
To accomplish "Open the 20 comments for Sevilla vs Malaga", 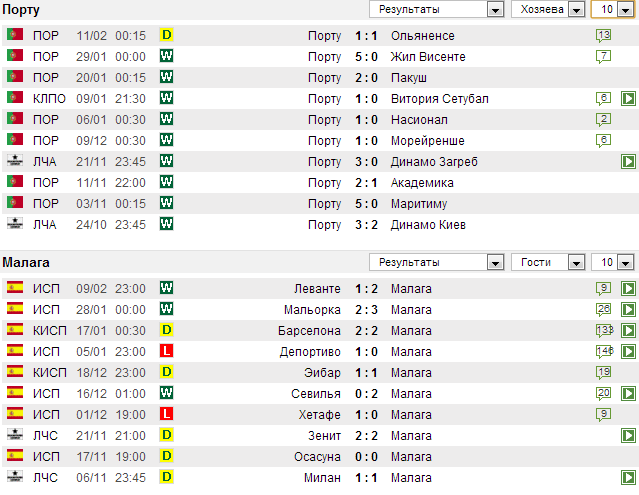I will click(x=603, y=393).
